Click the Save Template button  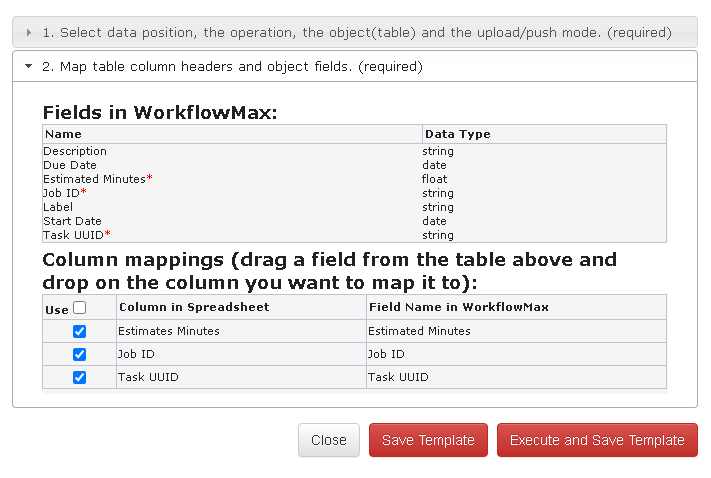point(428,440)
